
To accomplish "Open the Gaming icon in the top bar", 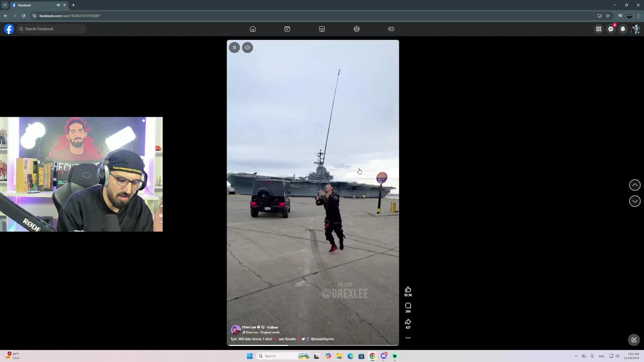I will (391, 29).
